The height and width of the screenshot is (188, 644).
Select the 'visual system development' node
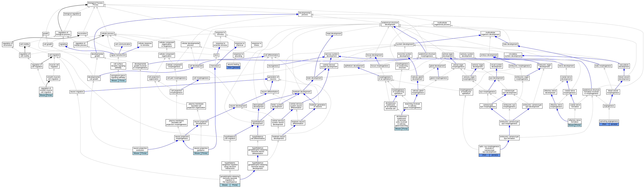pos(496,66)
